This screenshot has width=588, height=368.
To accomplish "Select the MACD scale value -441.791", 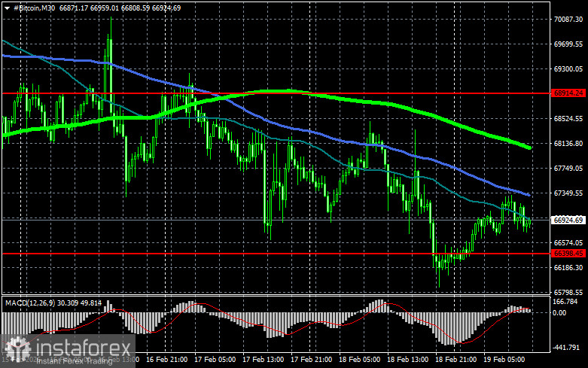I will coord(566,348).
